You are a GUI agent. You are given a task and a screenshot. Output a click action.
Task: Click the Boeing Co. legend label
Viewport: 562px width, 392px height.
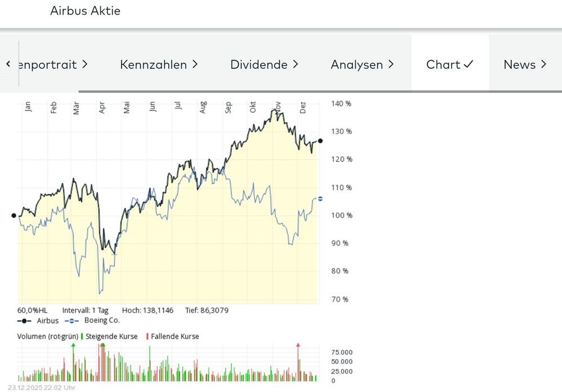point(102,321)
